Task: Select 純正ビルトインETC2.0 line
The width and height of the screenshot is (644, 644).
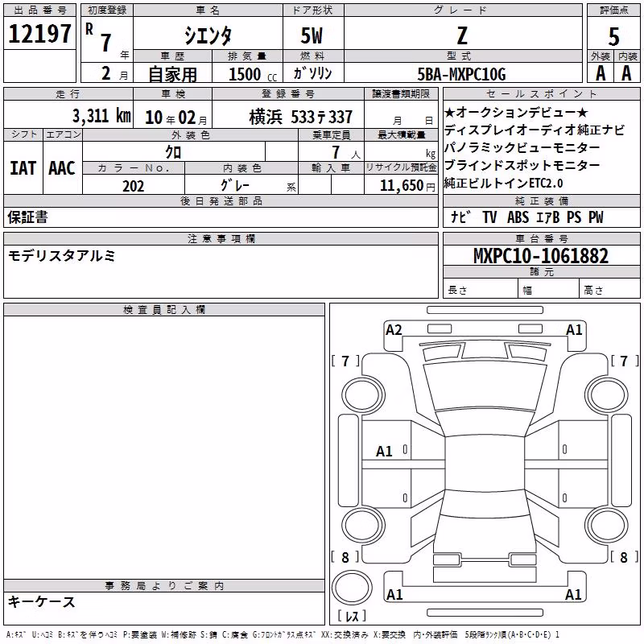Action: click(x=504, y=184)
